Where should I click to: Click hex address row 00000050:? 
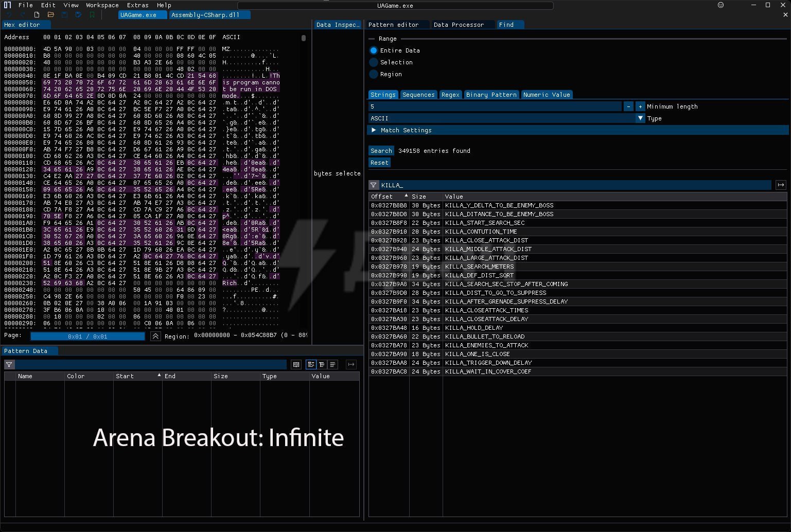tap(20, 82)
